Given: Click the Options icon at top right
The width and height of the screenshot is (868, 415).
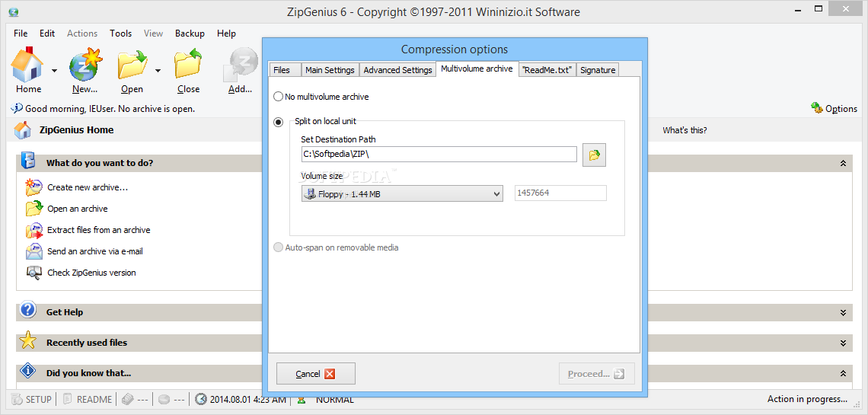Looking at the screenshot, I should click(816, 108).
